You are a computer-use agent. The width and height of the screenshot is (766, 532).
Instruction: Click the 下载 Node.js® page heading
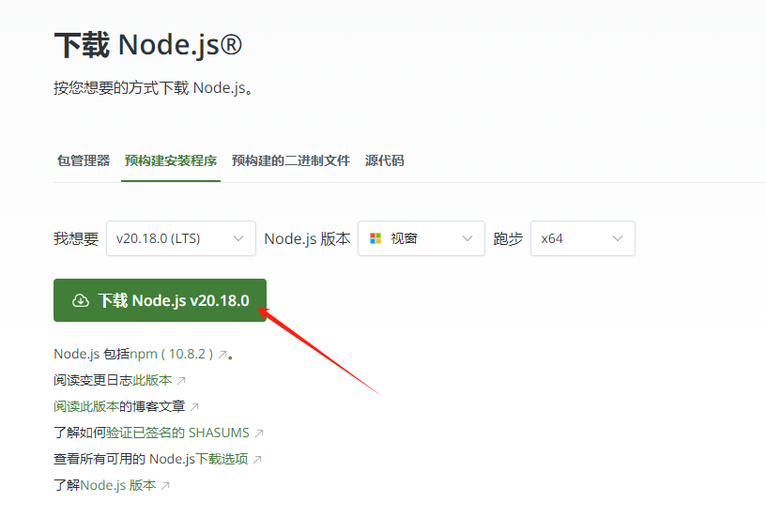148,45
